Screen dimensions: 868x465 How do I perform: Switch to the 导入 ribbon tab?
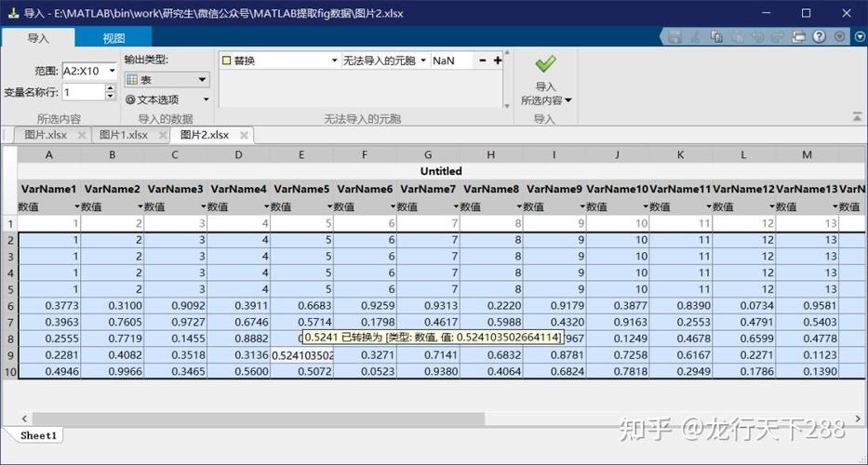coord(38,38)
